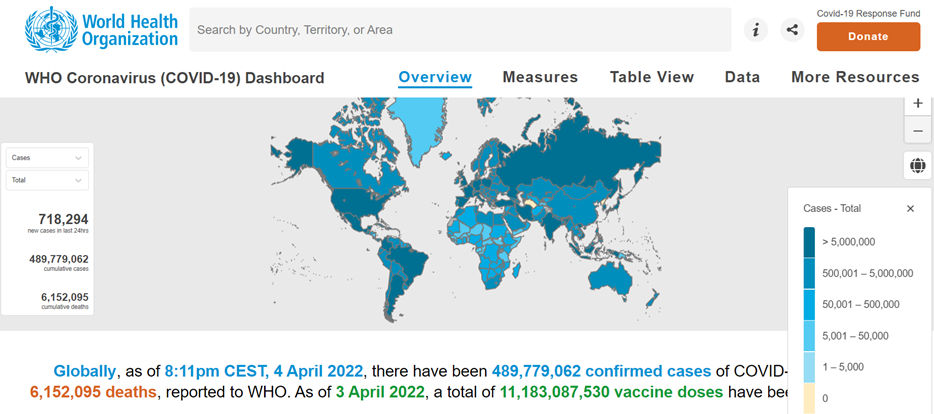Open the Measures tab
Screen dimensions: 934x414
tap(540, 77)
